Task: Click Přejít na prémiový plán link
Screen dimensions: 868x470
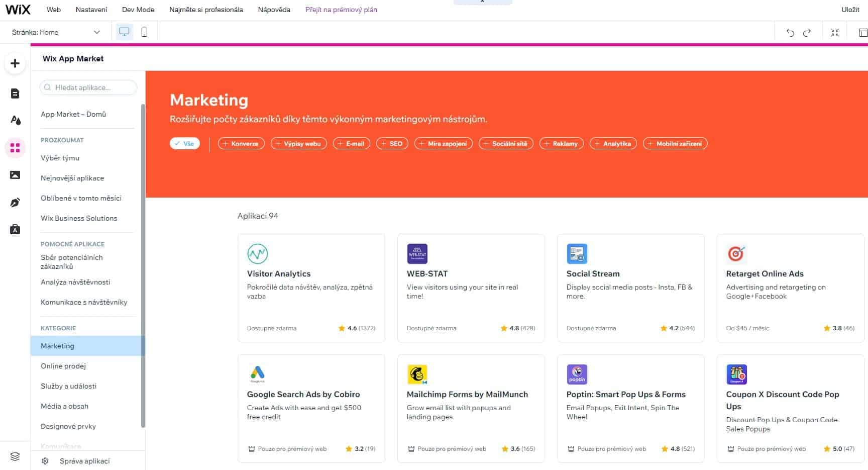Action: click(x=341, y=10)
